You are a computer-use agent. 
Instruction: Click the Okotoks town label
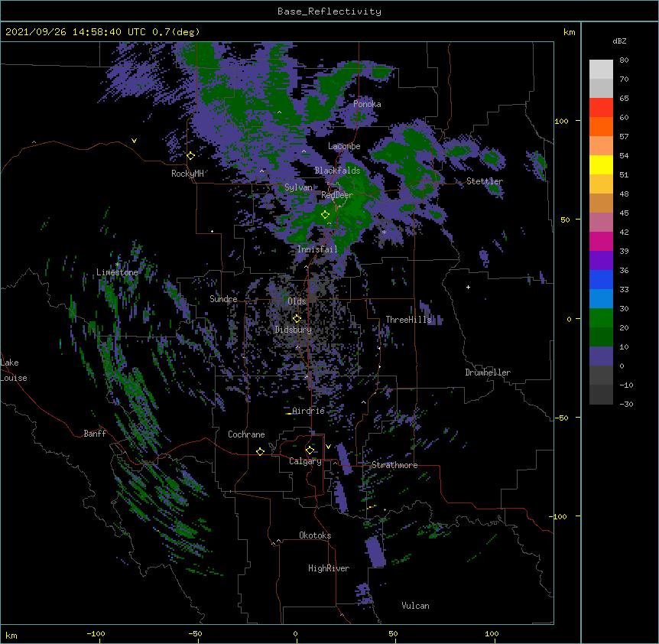point(315,535)
